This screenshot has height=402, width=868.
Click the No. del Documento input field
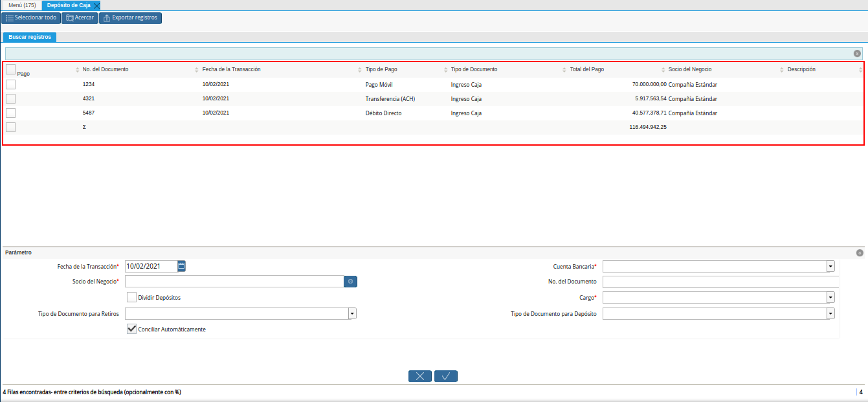(x=720, y=282)
